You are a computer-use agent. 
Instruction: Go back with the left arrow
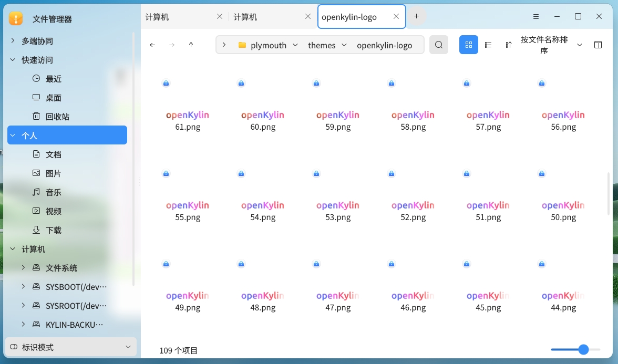[152, 45]
